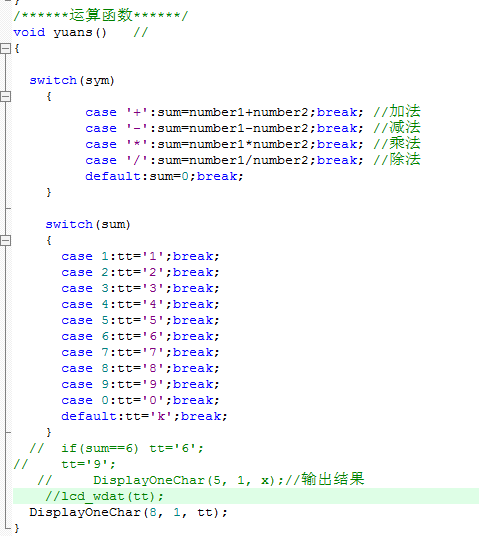The width and height of the screenshot is (479, 536).
Task: Click the commented 'if(sum==6) tt='6';' line
Action: 117,449
